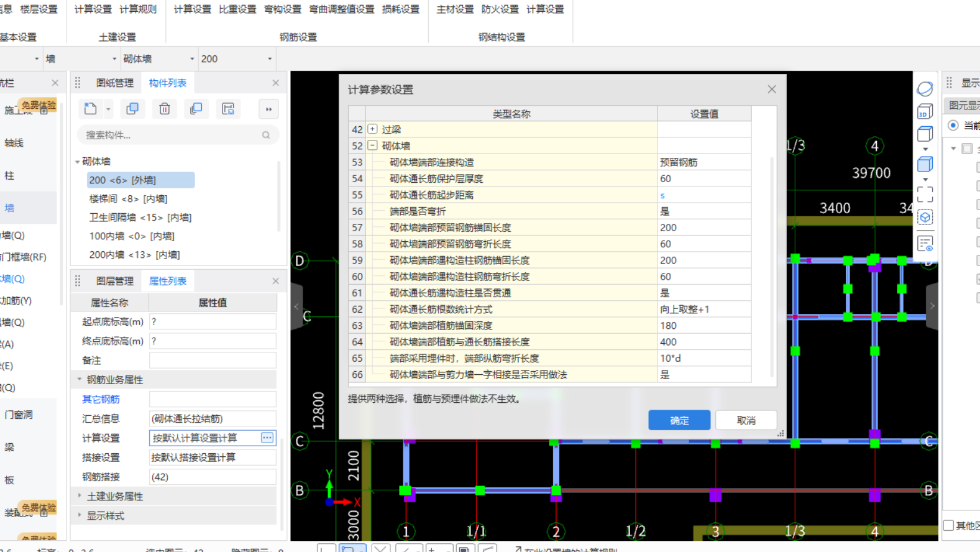Close the component list panel

click(x=276, y=83)
